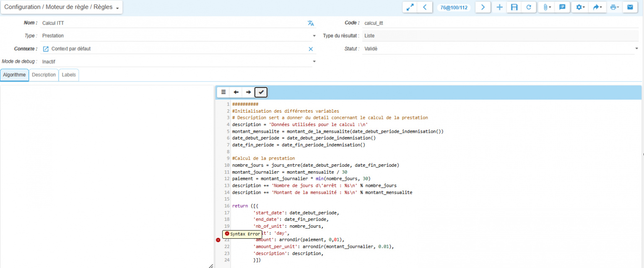
Task: Open the notes chat bubble icon
Action: (562, 7)
